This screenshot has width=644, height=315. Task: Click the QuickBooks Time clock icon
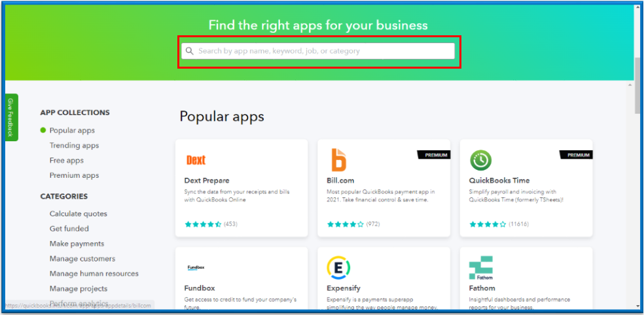[480, 160]
